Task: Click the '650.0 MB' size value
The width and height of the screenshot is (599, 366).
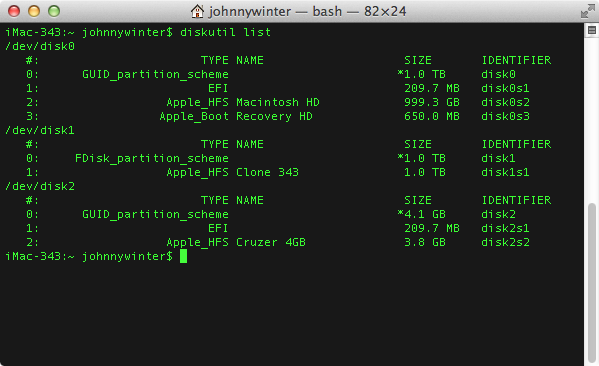Action: (x=432, y=116)
